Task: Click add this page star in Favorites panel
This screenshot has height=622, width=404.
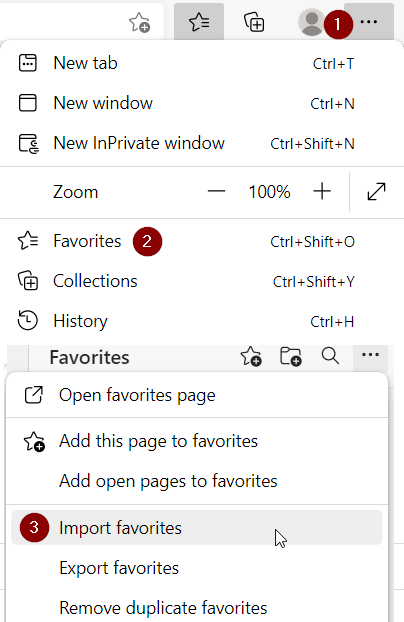Action: tap(251, 356)
